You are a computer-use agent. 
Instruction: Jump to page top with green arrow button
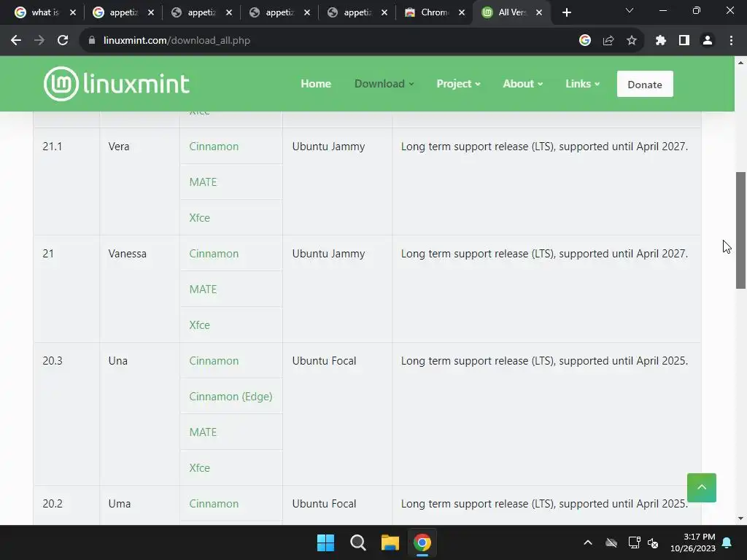[x=701, y=488]
